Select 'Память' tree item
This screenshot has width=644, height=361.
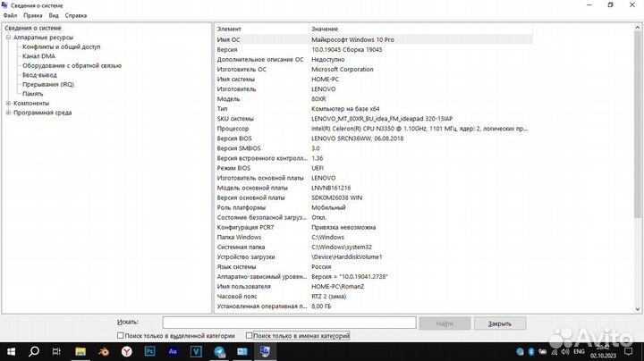[x=32, y=94]
